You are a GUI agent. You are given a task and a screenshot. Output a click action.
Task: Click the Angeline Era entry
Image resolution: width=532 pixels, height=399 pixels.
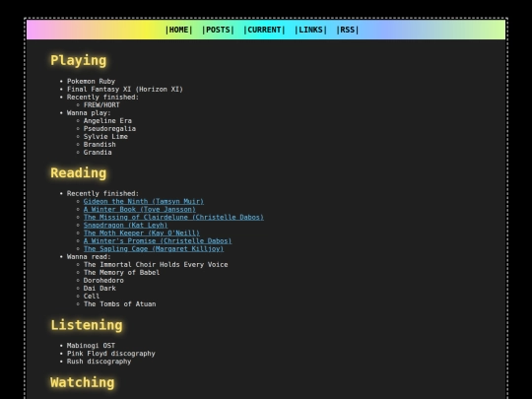(107, 121)
